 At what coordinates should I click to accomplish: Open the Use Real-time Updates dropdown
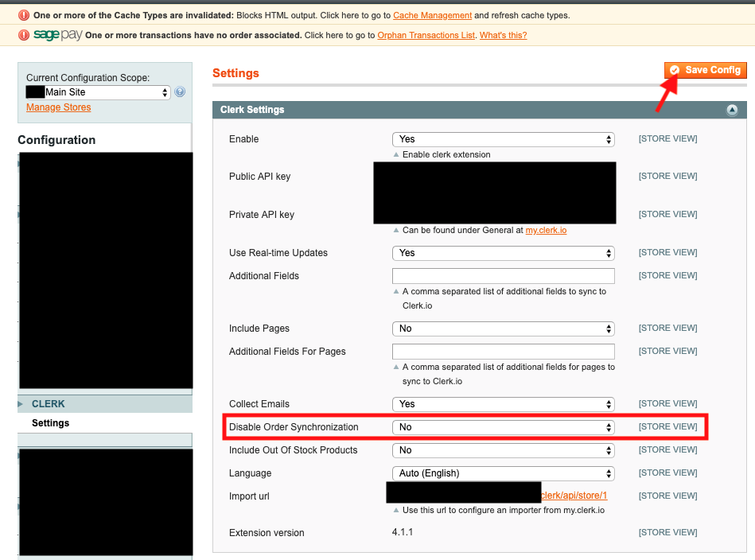click(504, 253)
